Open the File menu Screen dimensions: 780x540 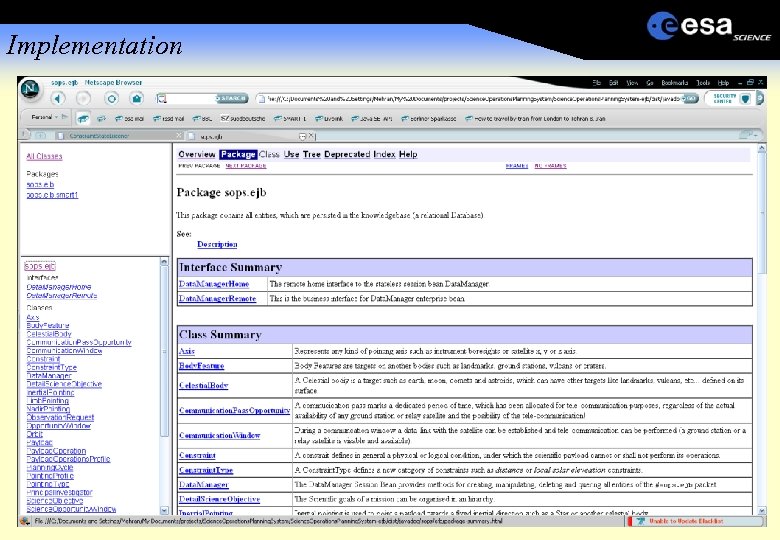[x=596, y=83]
